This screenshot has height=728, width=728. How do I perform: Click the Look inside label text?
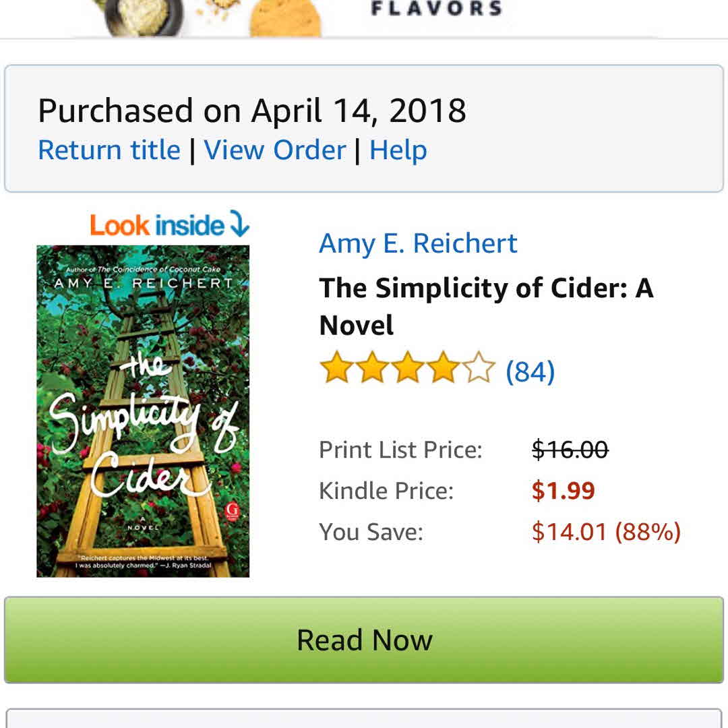coord(156,225)
